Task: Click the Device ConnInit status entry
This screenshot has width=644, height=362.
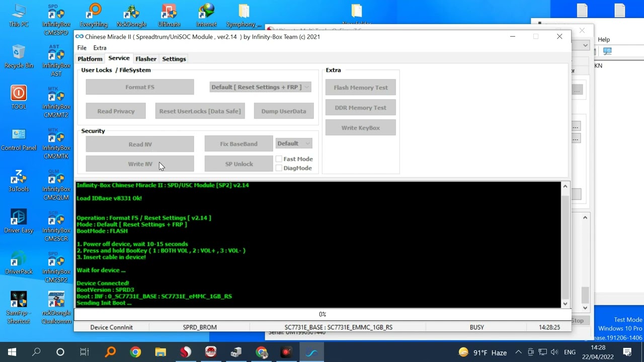Action: click(111, 327)
